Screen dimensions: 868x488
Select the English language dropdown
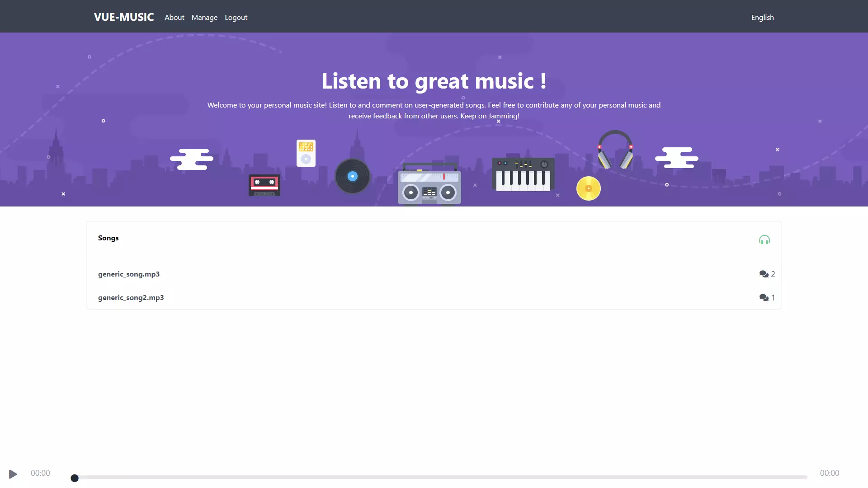(x=763, y=17)
